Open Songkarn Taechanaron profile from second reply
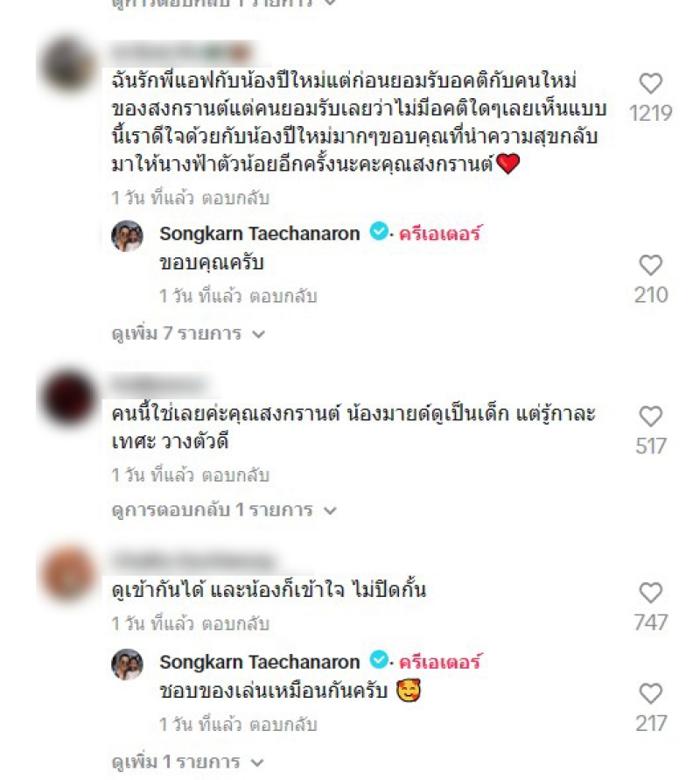The width and height of the screenshot is (700, 780). point(260,662)
